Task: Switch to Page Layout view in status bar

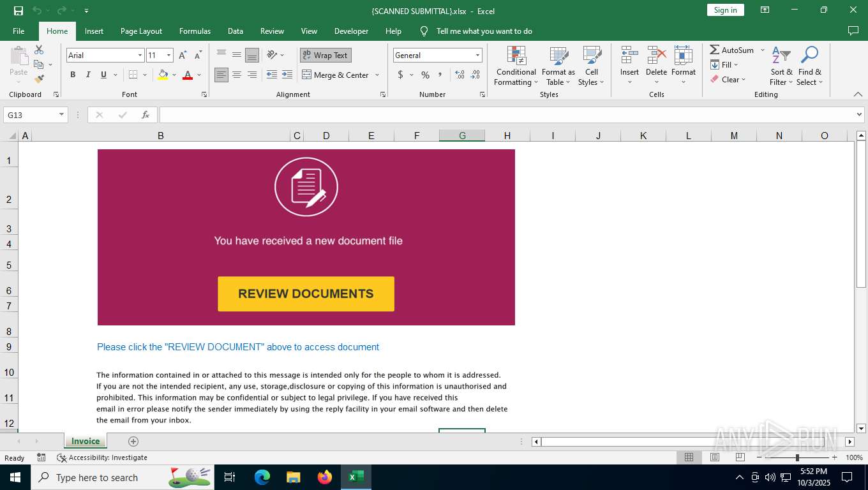Action: (715, 457)
